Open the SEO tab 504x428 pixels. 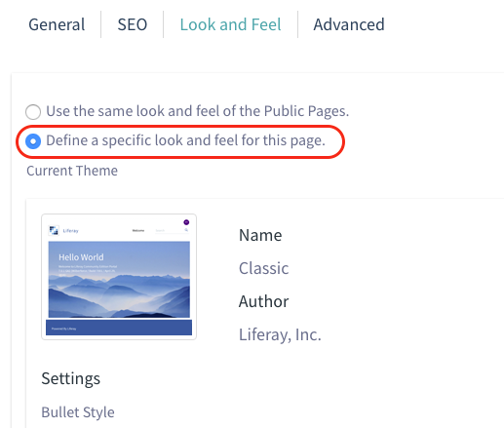(x=133, y=24)
